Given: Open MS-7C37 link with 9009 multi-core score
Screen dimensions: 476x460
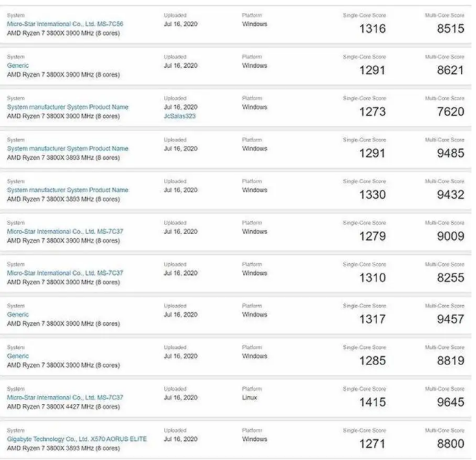Looking at the screenshot, I should 65,232.
